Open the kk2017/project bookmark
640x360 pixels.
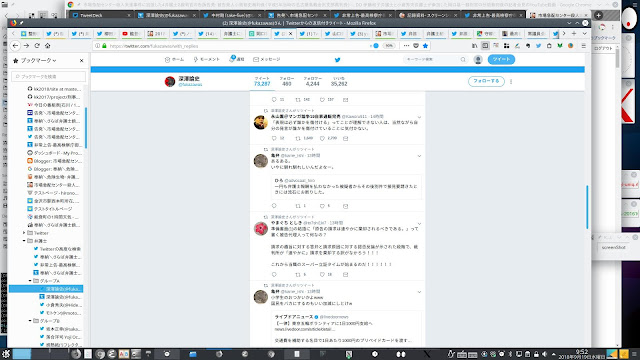[x=54, y=97]
